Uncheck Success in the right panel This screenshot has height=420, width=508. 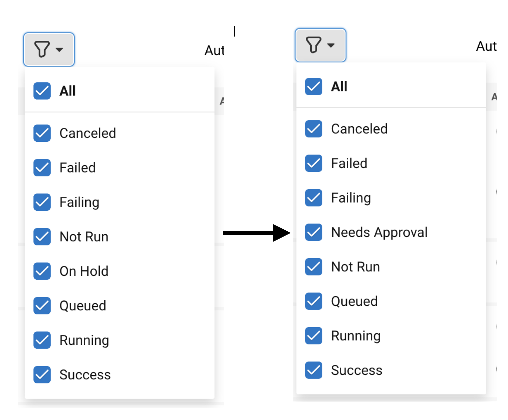click(313, 370)
